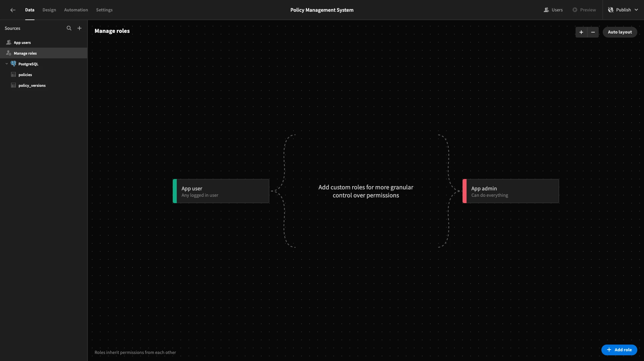Open the Data tab
This screenshot has width=644, height=361.
pyautogui.click(x=30, y=10)
